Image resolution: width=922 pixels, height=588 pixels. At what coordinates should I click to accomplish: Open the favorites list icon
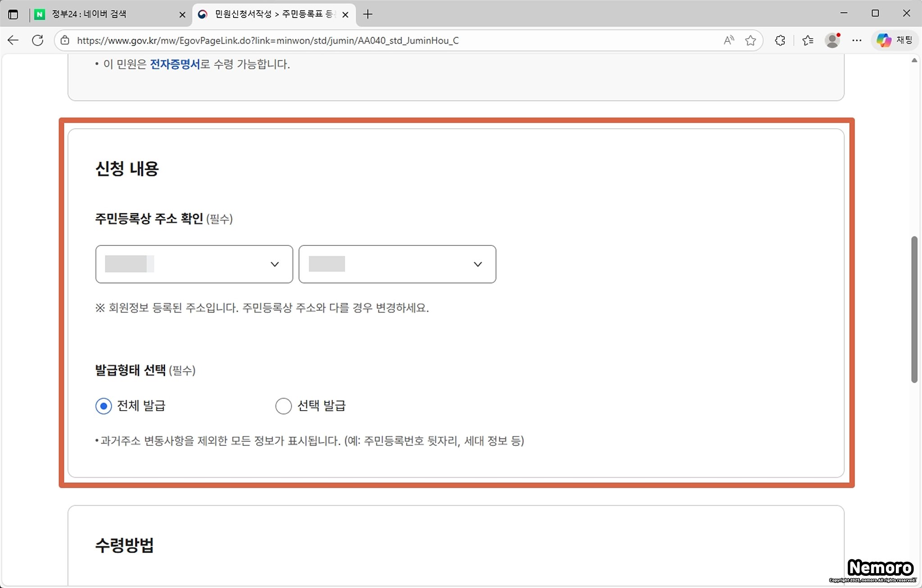[x=808, y=41]
